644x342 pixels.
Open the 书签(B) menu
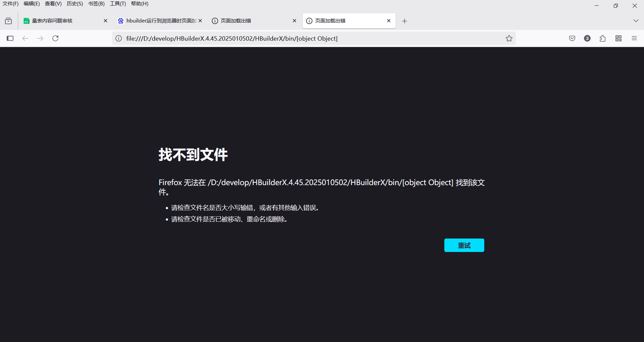[96, 4]
